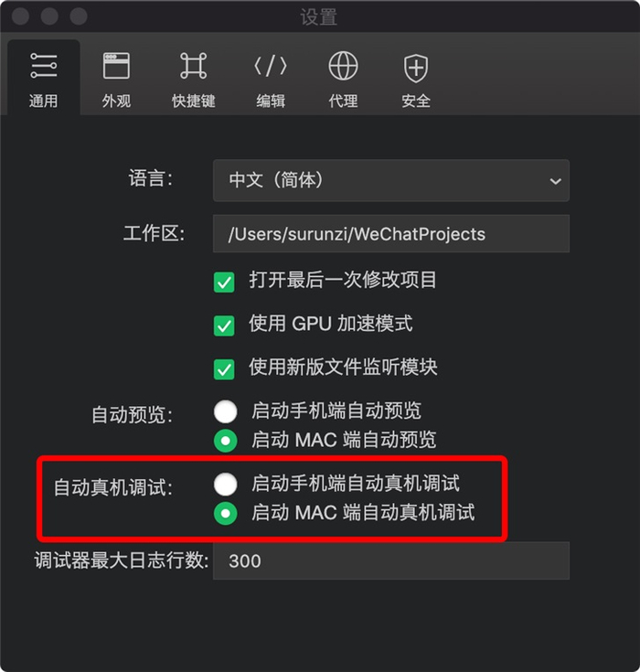Open the 代理 proxy globe icon

point(343,66)
